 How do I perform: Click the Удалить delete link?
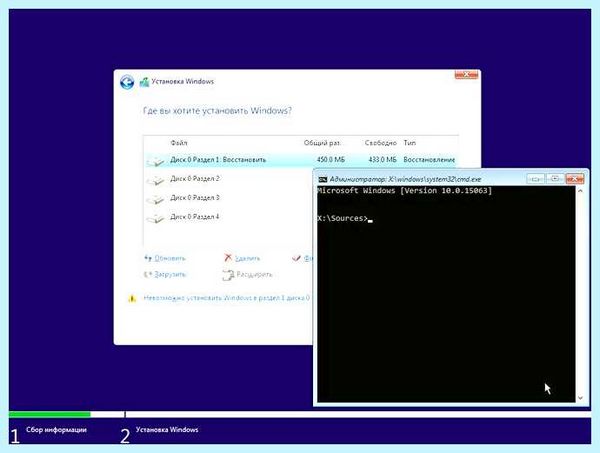[247, 258]
